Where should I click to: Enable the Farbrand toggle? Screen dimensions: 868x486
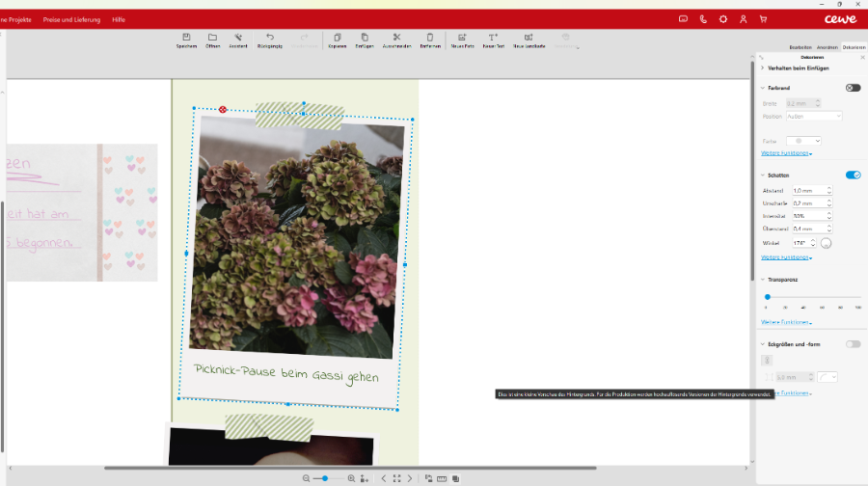[853, 88]
